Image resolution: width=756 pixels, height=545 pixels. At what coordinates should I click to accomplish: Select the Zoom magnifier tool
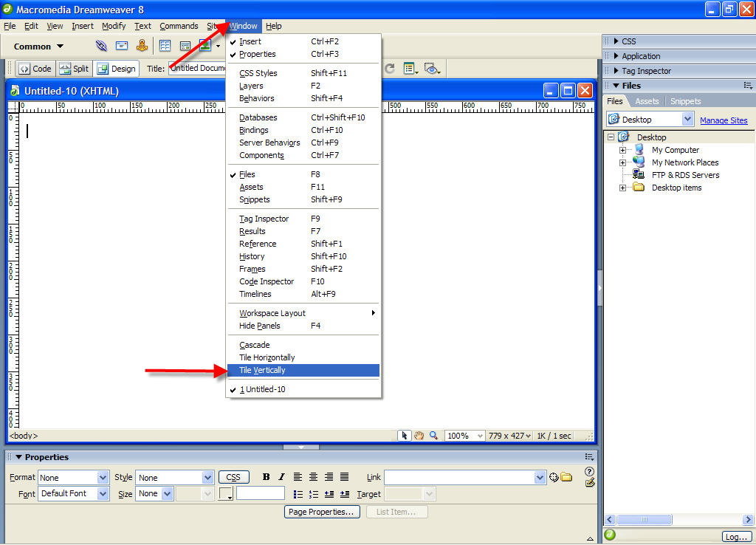tap(433, 435)
